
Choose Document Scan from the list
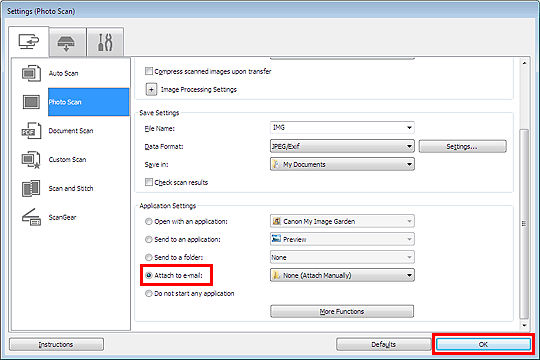pyautogui.click(x=71, y=131)
